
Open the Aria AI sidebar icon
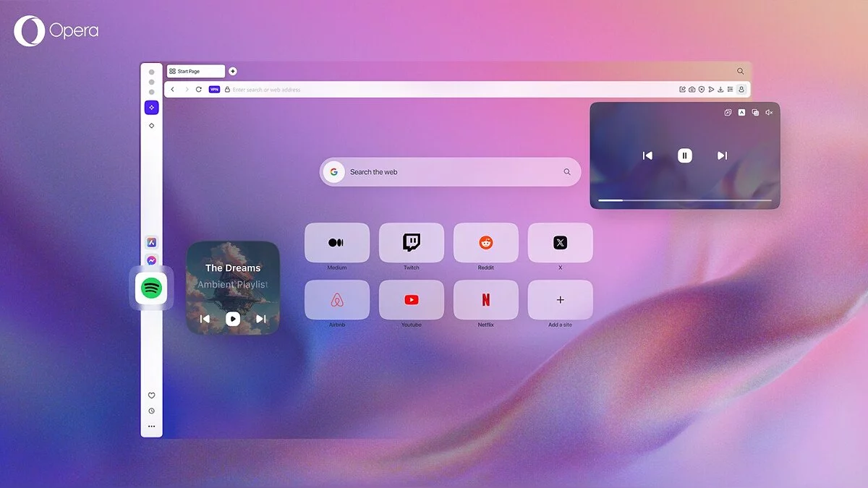(151, 108)
